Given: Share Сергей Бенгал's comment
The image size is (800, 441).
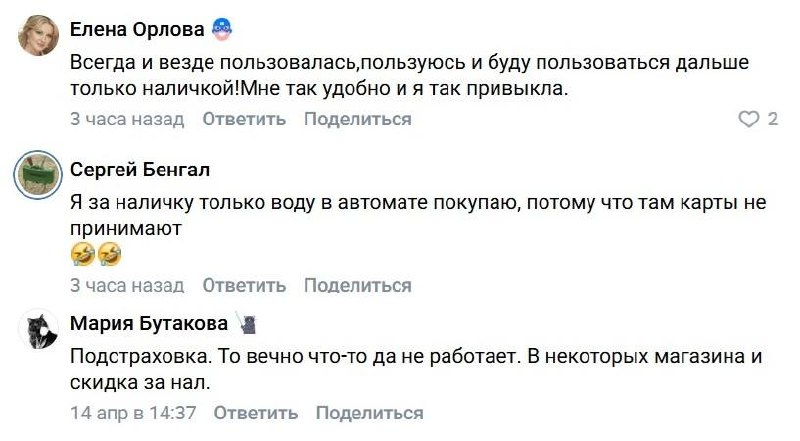Looking at the screenshot, I should point(357,285).
